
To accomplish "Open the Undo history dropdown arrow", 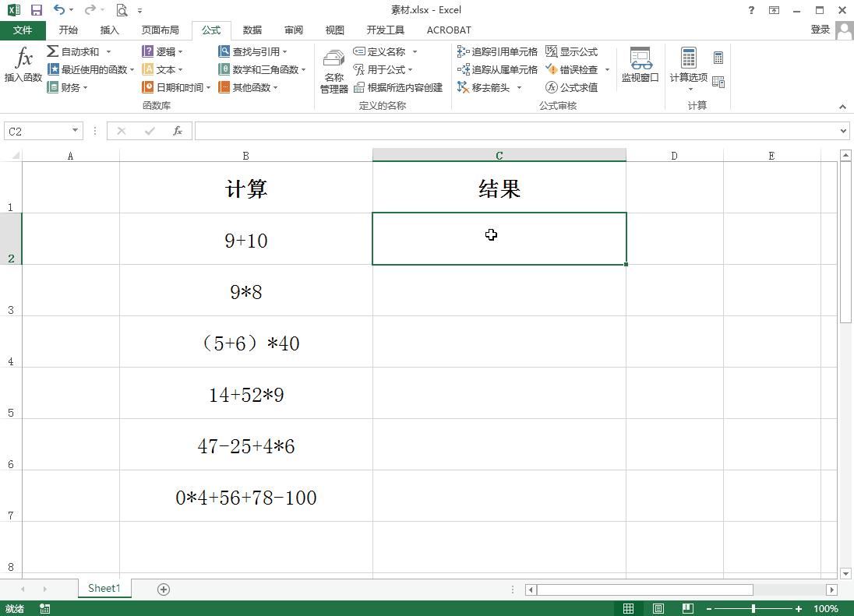I will tap(71, 10).
